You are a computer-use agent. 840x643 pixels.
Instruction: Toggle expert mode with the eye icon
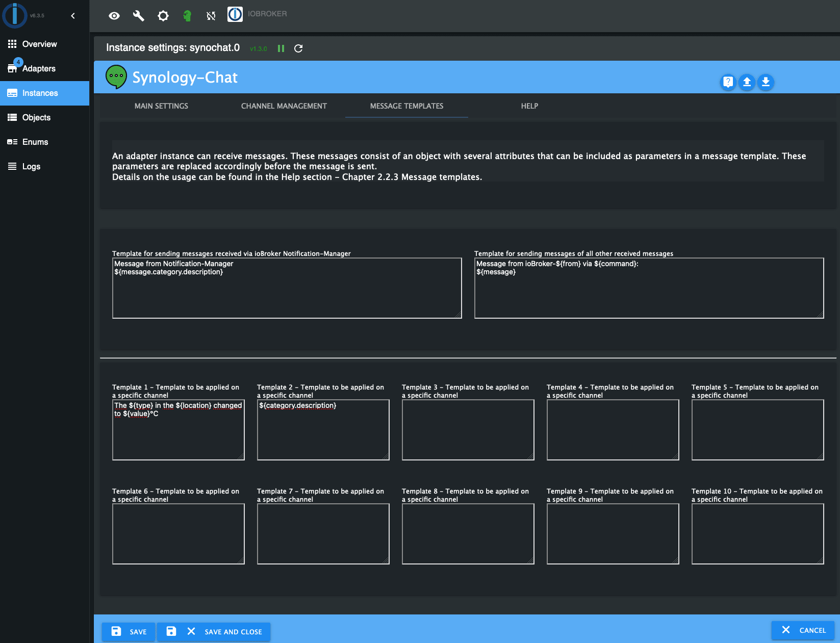click(x=114, y=16)
